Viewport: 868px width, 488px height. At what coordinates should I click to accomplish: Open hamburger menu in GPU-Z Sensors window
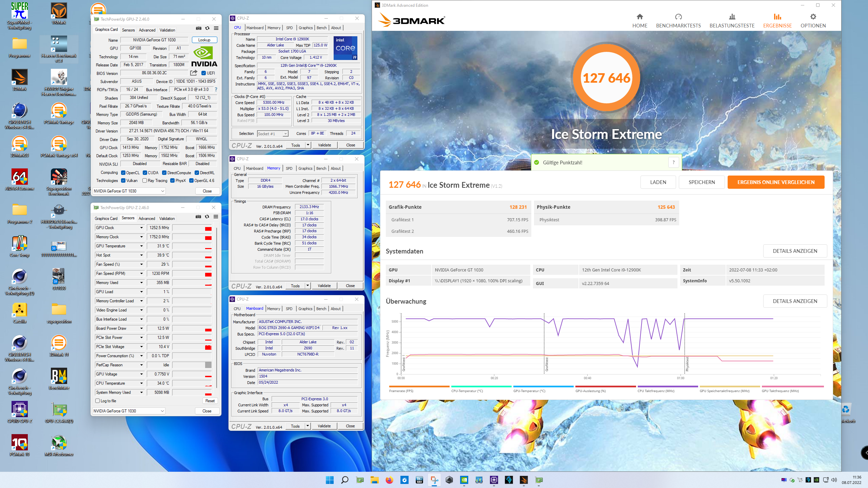pos(216,217)
